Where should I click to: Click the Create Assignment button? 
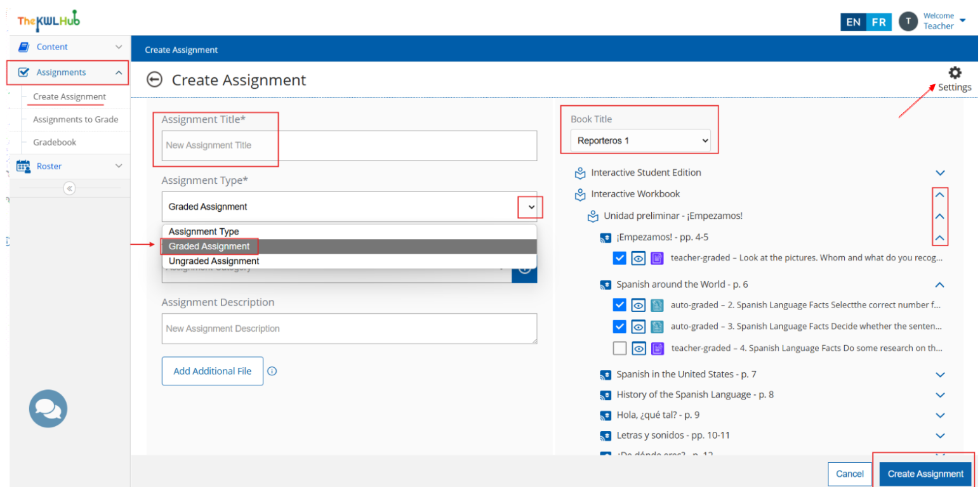click(x=925, y=474)
